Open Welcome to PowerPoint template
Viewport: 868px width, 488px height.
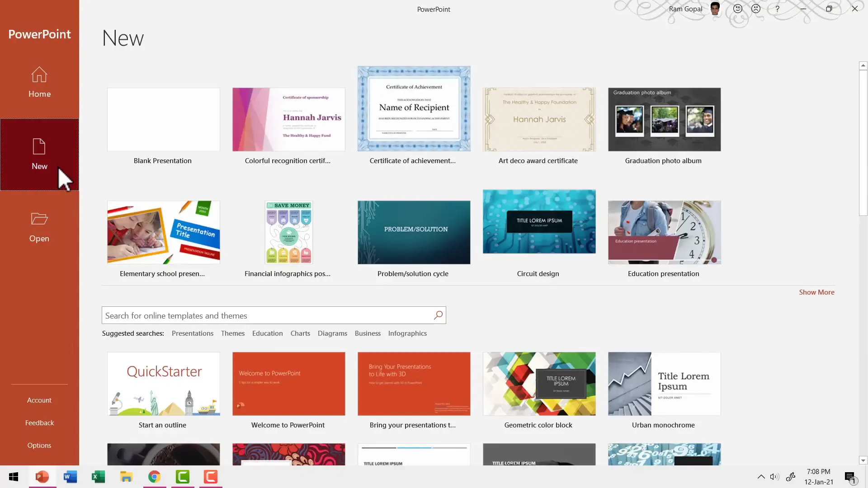288,384
